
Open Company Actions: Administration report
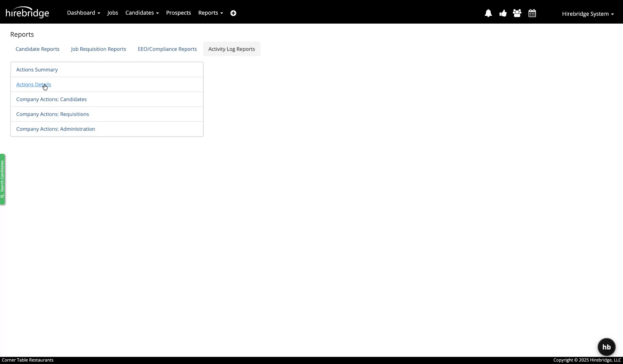point(55,129)
